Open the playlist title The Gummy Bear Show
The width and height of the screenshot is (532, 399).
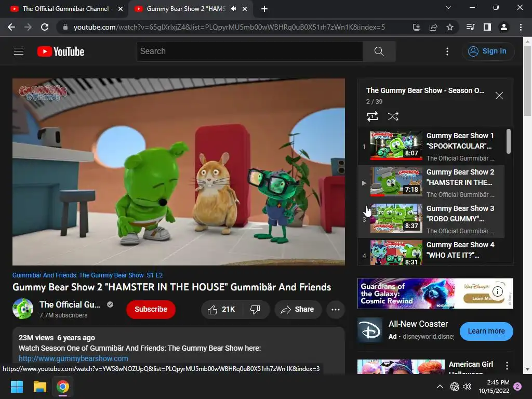(425, 90)
